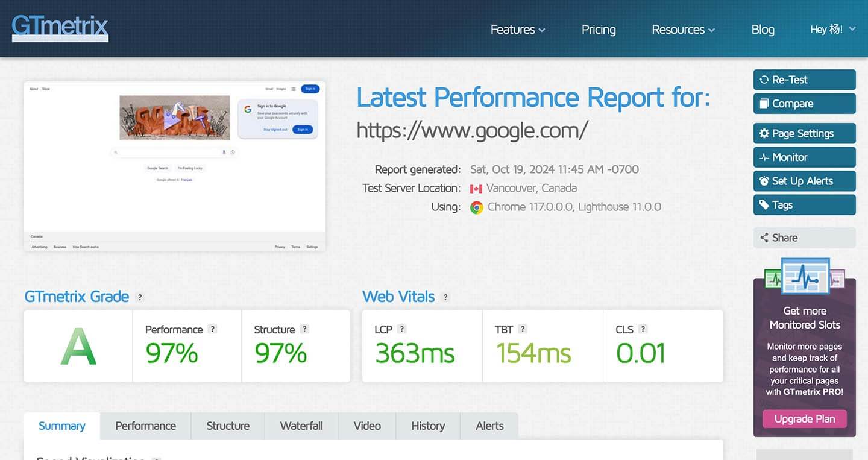Click the Upgrade Plan button
The image size is (868, 460).
[804, 419]
